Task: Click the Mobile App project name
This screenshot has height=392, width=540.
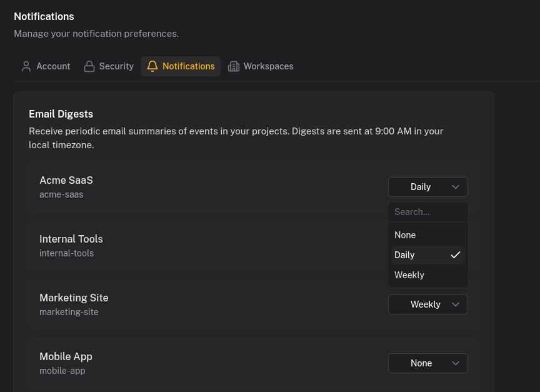Action: pyautogui.click(x=66, y=356)
